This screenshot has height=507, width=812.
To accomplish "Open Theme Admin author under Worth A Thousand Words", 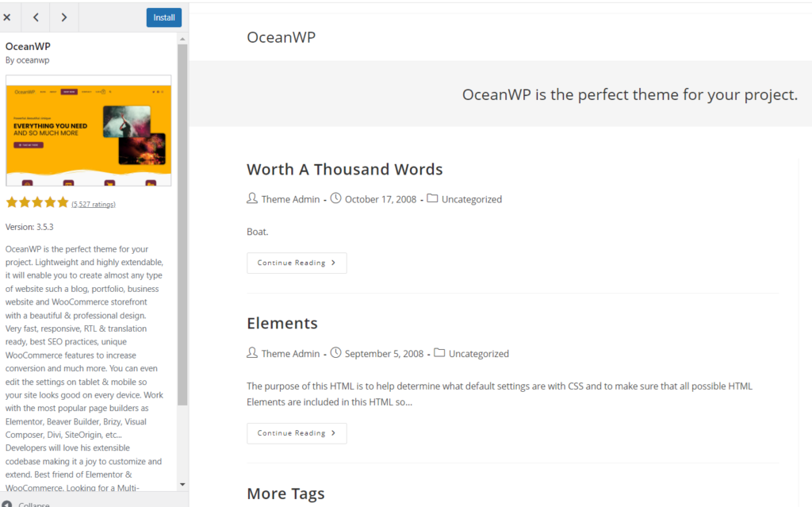I will [x=290, y=200].
